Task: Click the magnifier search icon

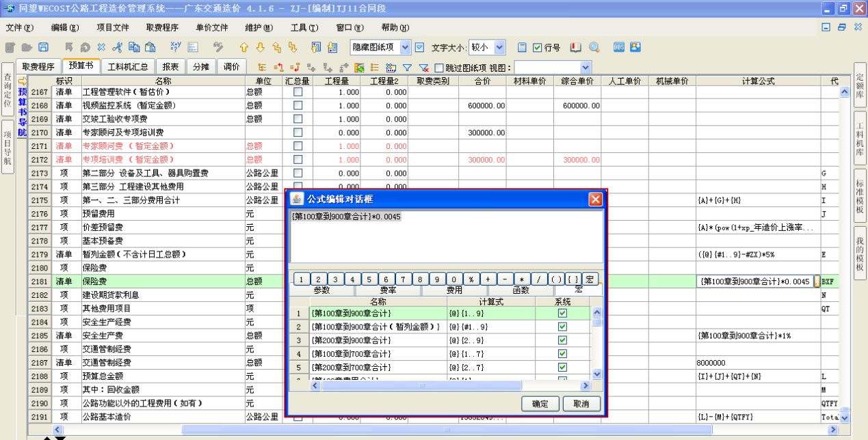Action: pyautogui.click(x=594, y=47)
